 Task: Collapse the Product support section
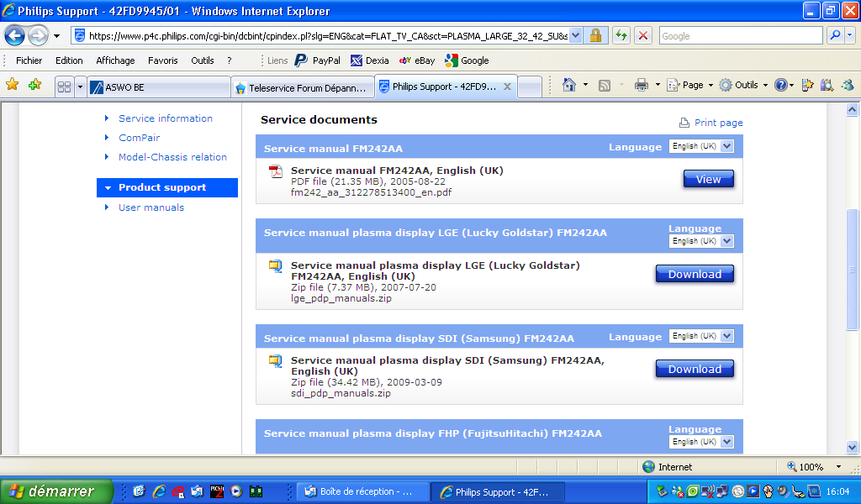167,187
